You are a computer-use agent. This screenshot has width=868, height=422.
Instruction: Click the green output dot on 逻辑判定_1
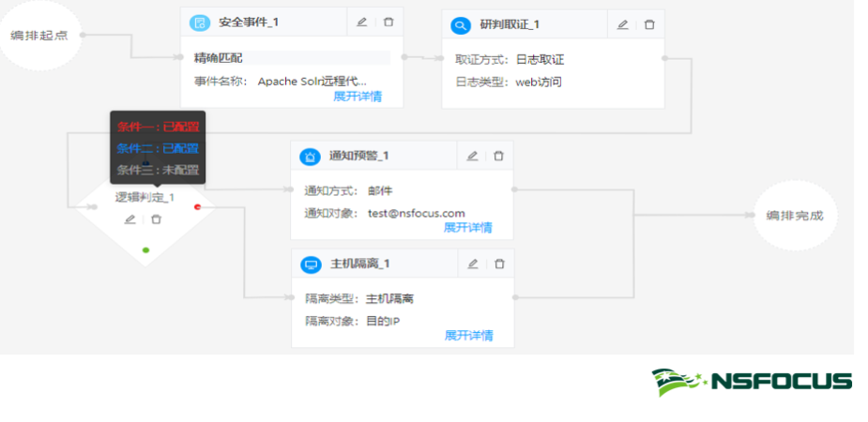coord(145,250)
